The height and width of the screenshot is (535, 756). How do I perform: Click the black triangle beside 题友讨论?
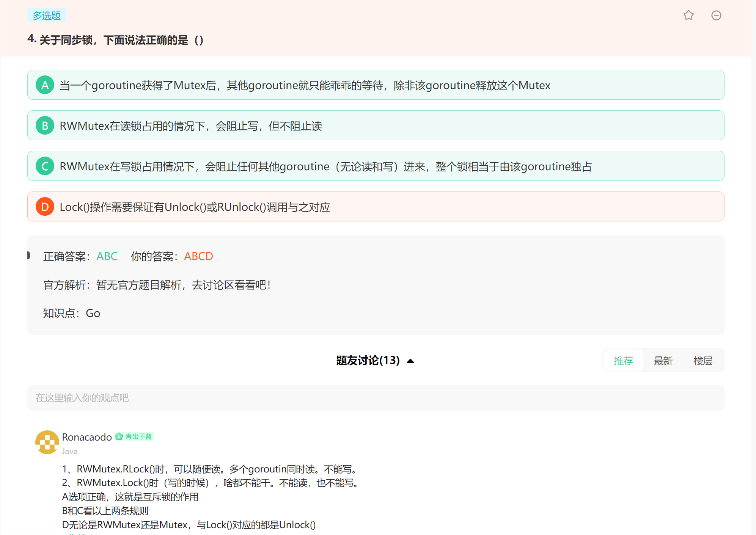(410, 361)
